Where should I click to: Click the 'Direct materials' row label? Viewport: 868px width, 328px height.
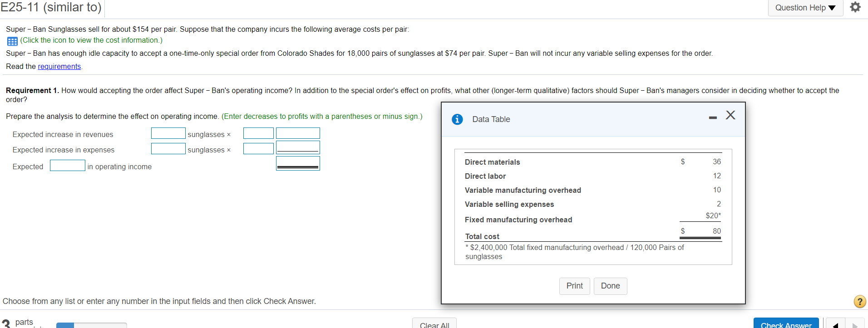[492, 162]
